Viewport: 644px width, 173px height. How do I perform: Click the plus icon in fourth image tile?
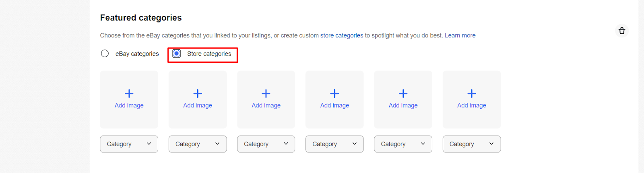[x=334, y=94]
